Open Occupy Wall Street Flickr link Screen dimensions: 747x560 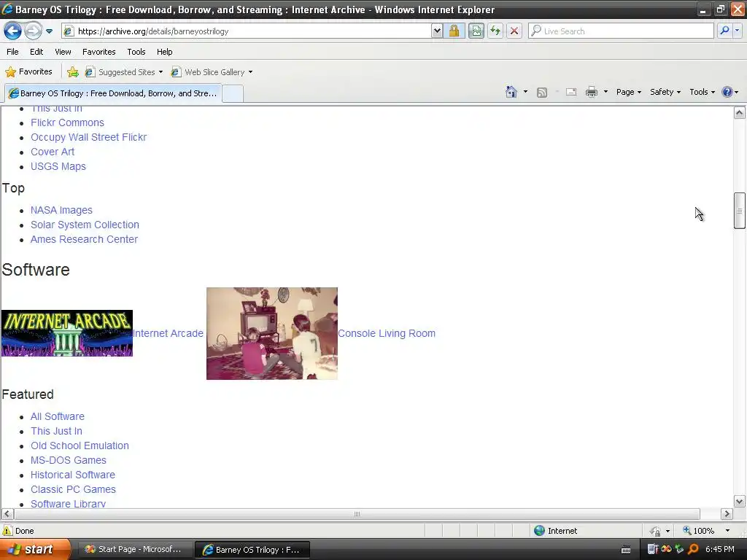click(88, 137)
